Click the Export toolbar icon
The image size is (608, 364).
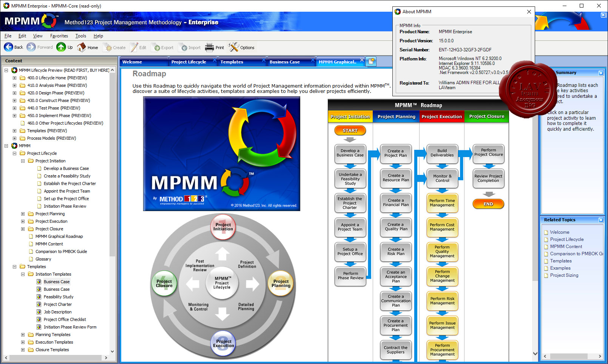157,48
